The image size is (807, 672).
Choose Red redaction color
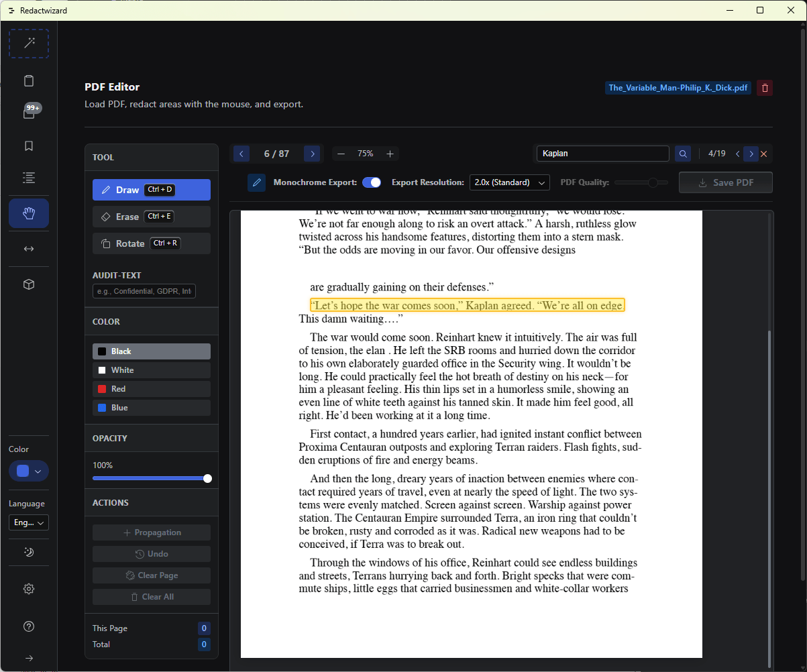[152, 389]
